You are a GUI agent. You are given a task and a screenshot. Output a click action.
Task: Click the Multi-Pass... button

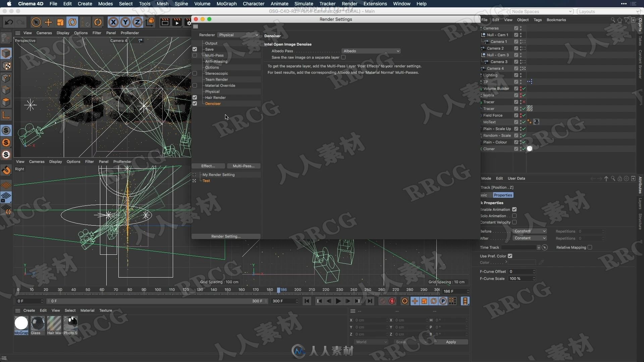[244, 166]
